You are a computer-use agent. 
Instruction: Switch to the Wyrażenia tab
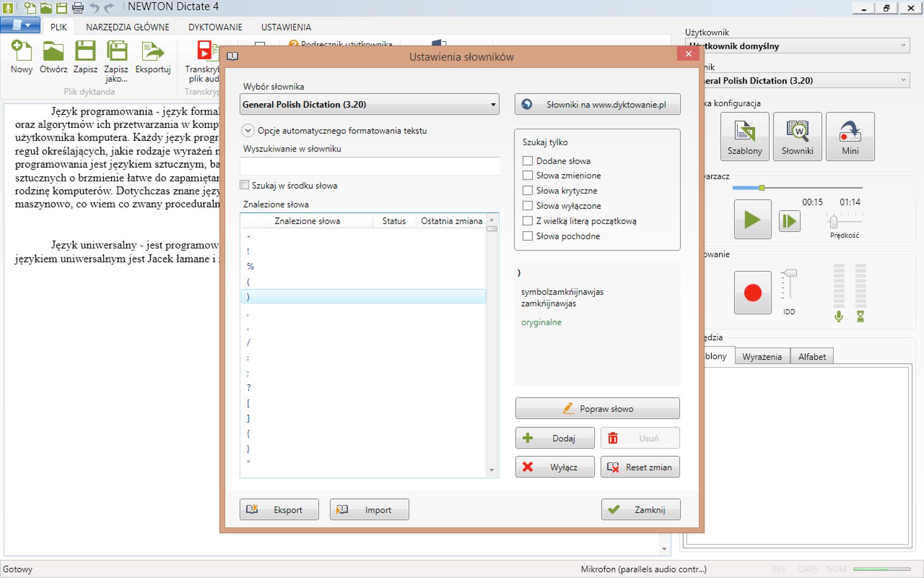[762, 356]
